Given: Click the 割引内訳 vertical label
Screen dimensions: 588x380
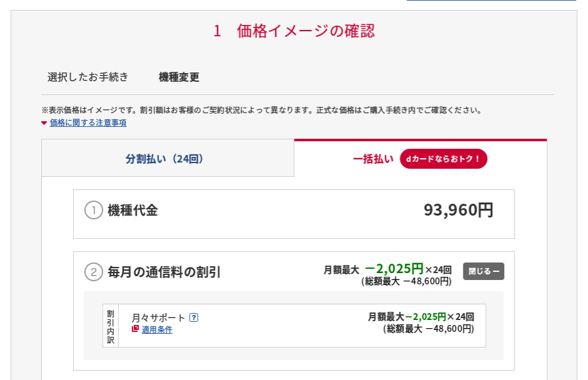Looking at the screenshot, I should click(x=111, y=326).
